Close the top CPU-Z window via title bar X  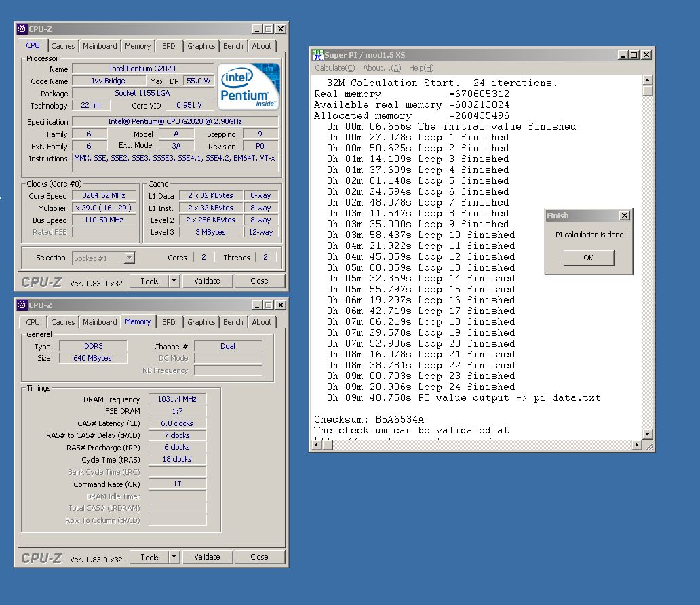(x=280, y=29)
